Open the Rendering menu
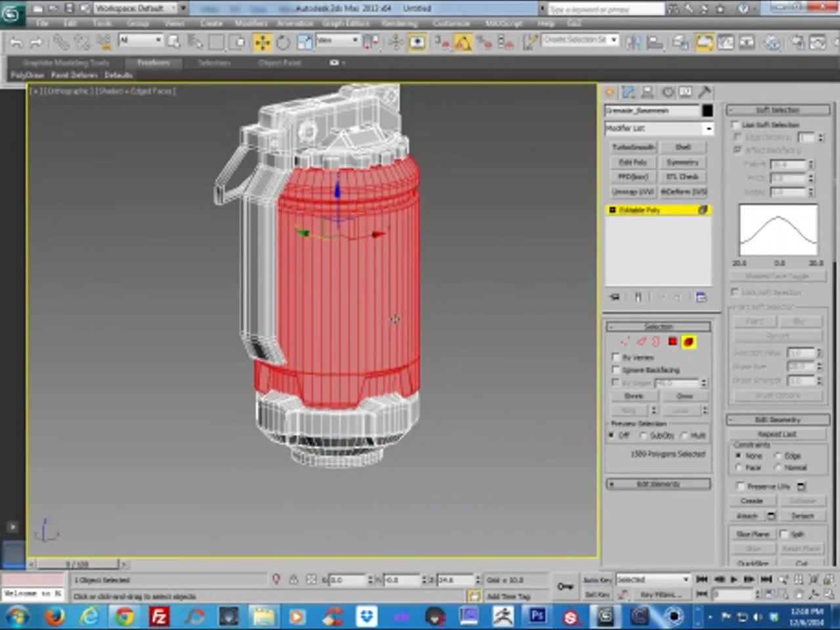 coord(398,23)
